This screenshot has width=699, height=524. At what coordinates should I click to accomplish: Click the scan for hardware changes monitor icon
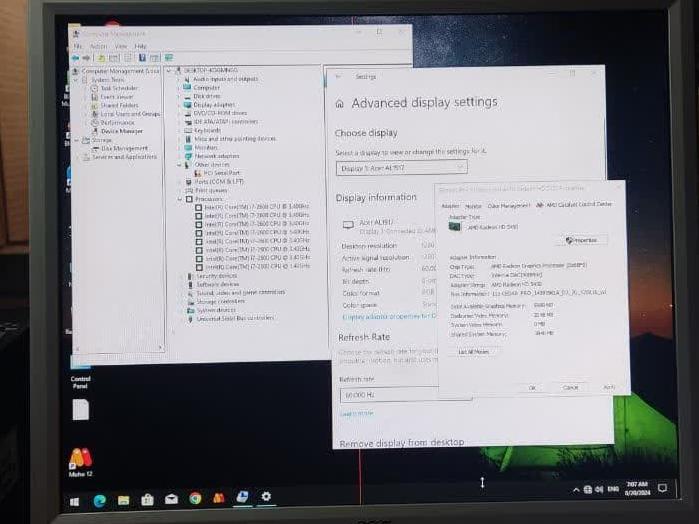pyautogui.click(x=169, y=58)
